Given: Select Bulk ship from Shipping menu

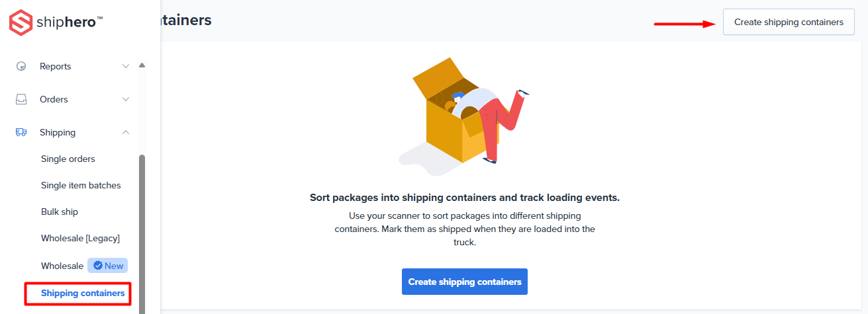Looking at the screenshot, I should (x=60, y=212).
